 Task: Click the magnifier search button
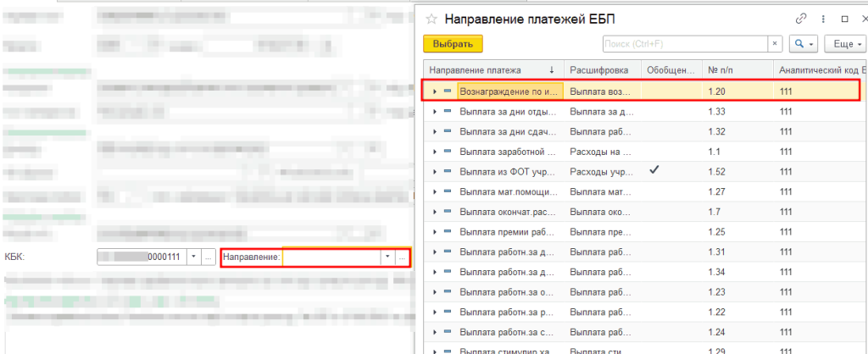[803, 44]
